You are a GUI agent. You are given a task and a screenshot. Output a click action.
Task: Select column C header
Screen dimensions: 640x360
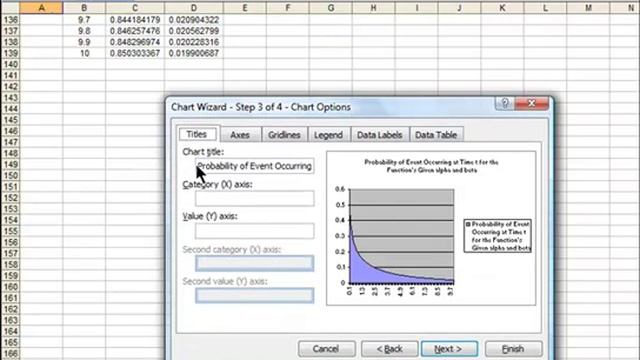(135, 8)
